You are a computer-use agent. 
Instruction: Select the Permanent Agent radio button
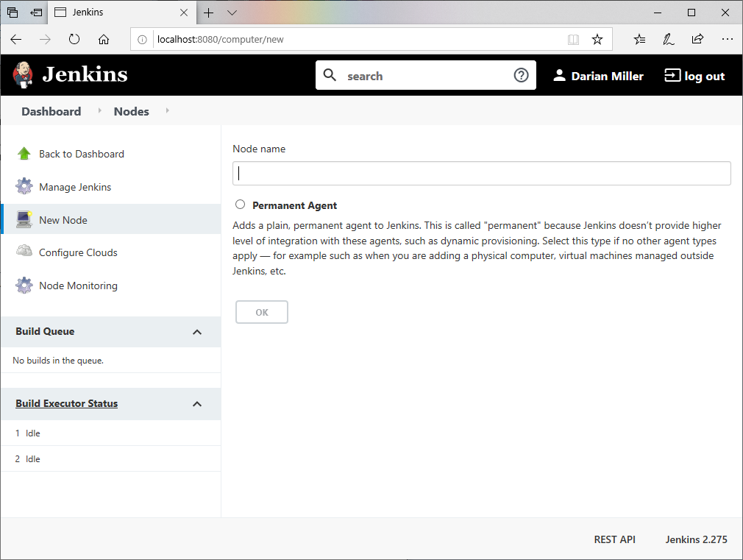[x=241, y=205]
